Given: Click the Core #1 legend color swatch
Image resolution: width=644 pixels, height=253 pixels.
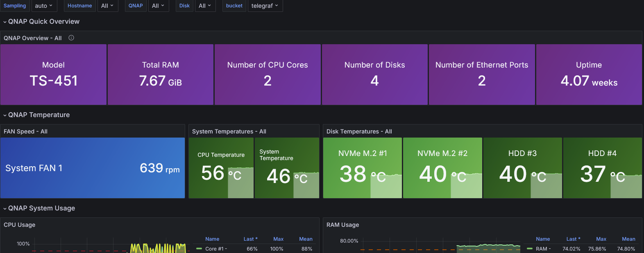Looking at the screenshot, I should coord(199,248).
